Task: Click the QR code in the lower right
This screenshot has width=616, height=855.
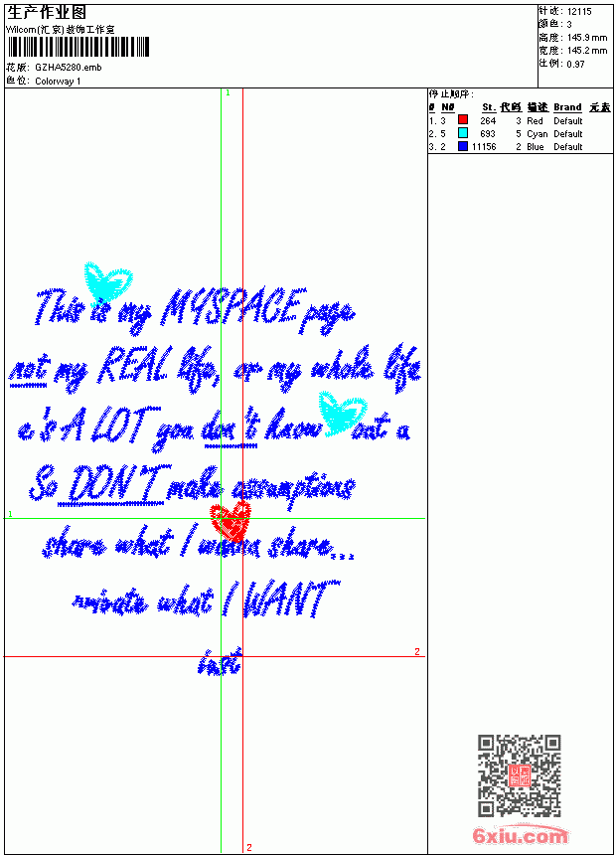Action: pos(520,774)
